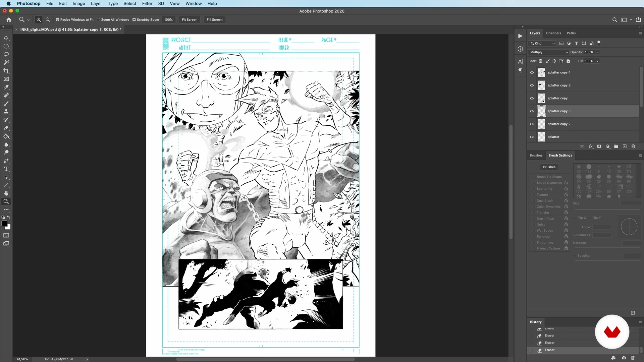Click the Home icon in options bar
644x362 pixels.
coord(9,20)
